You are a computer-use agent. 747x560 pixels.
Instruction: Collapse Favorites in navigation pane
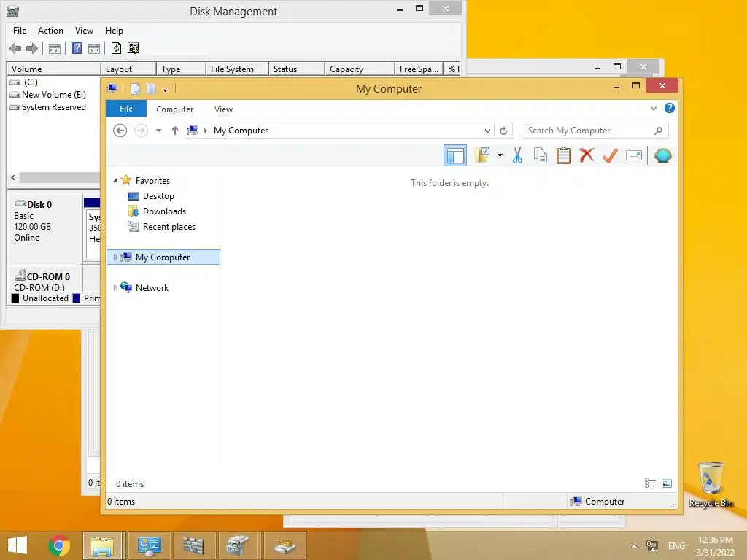point(115,181)
